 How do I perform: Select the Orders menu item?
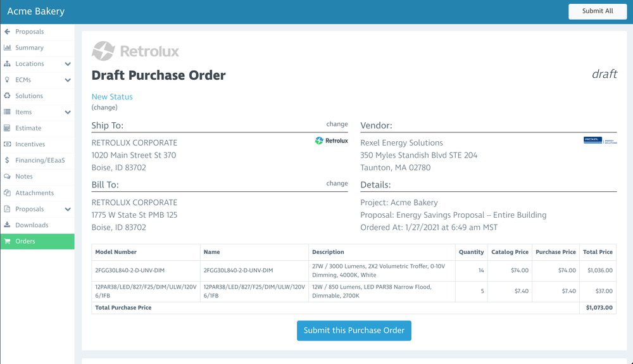[x=37, y=241]
